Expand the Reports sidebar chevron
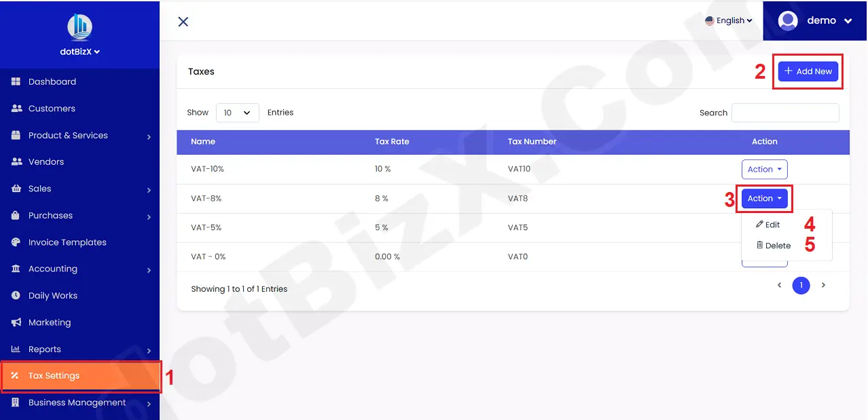The image size is (868, 420). click(x=149, y=349)
